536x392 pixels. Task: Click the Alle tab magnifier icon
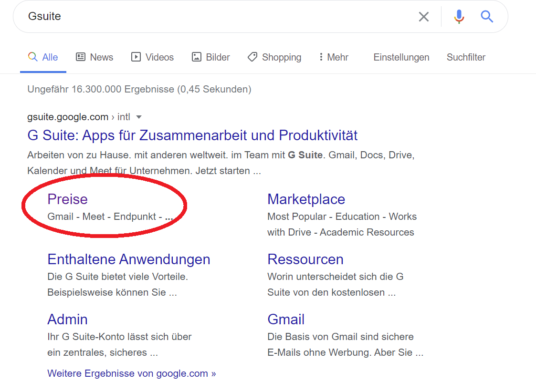32,57
